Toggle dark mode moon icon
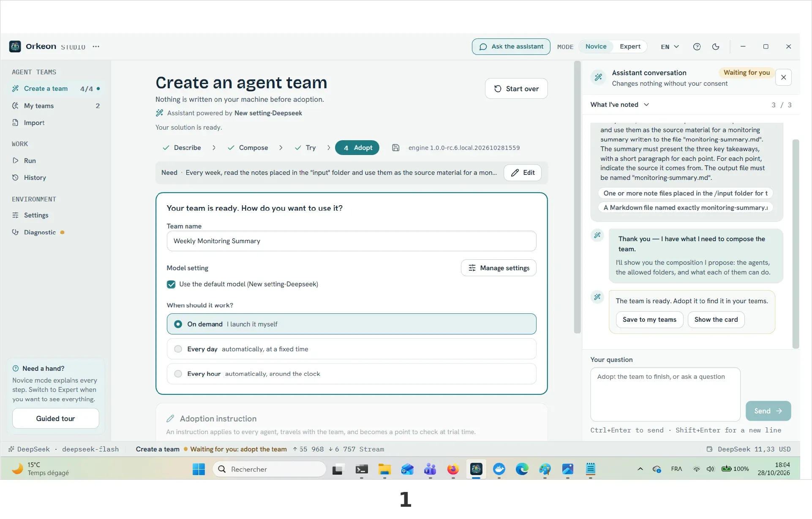Screen dimensions: 812x519 click(x=716, y=46)
